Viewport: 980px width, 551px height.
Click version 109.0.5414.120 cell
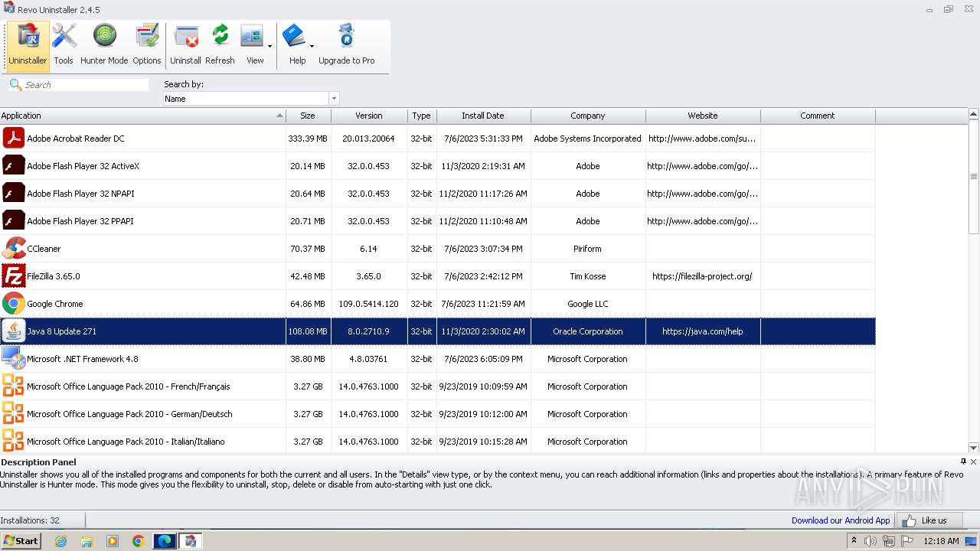(x=369, y=304)
